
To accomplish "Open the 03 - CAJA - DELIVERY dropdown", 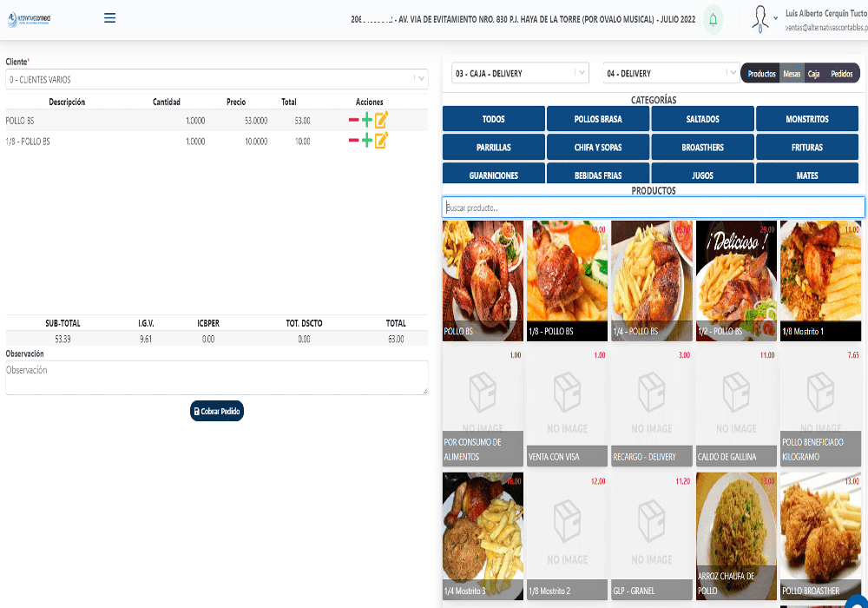I will point(520,73).
